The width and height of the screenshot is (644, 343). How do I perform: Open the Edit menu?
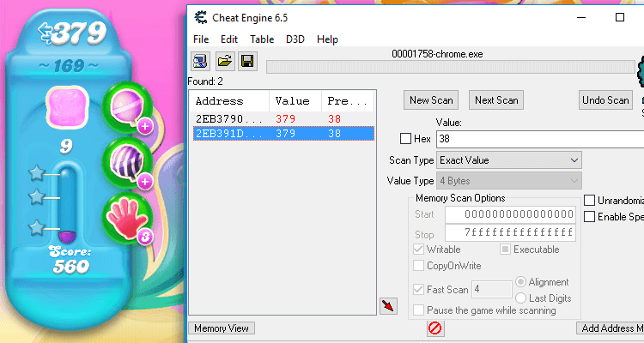pos(229,39)
